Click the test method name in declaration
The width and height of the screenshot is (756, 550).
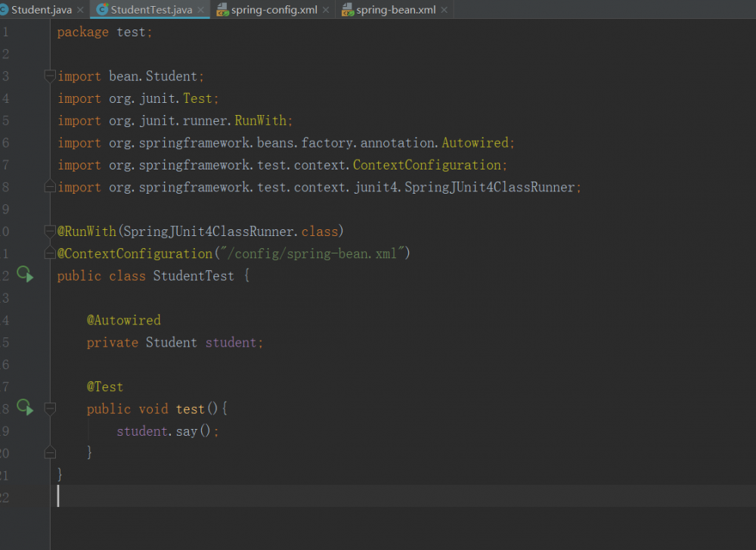(190, 409)
